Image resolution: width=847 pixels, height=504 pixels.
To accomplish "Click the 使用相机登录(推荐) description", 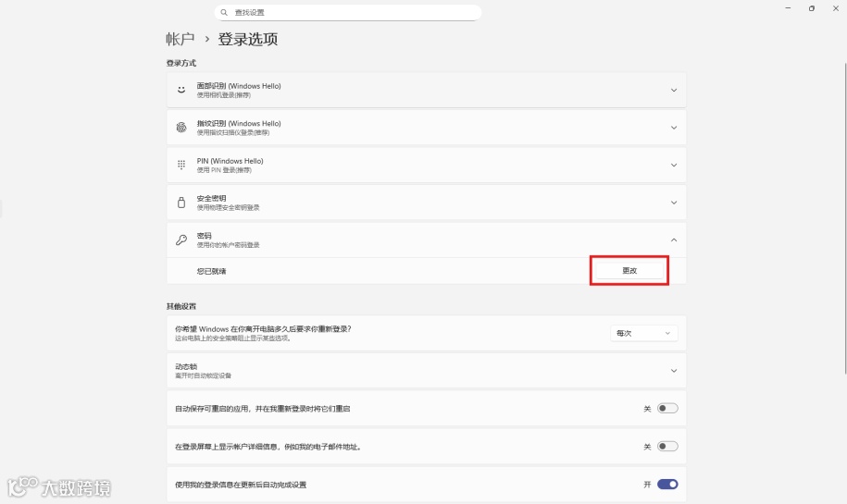I will point(224,95).
